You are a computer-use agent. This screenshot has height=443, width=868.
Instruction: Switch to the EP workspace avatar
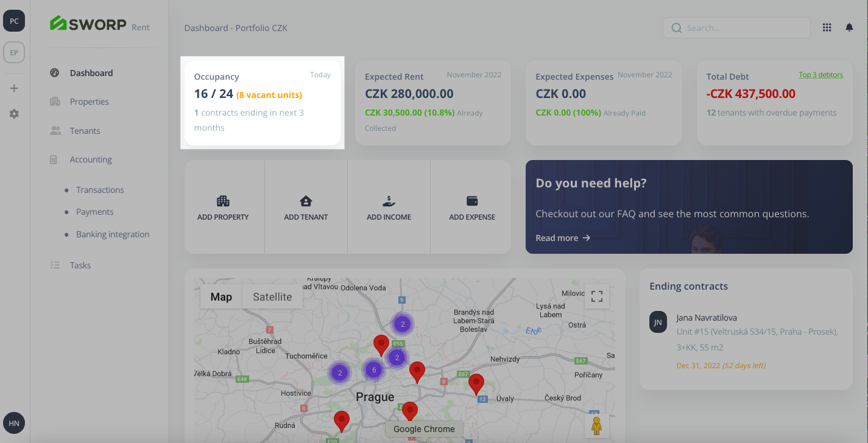click(13, 52)
